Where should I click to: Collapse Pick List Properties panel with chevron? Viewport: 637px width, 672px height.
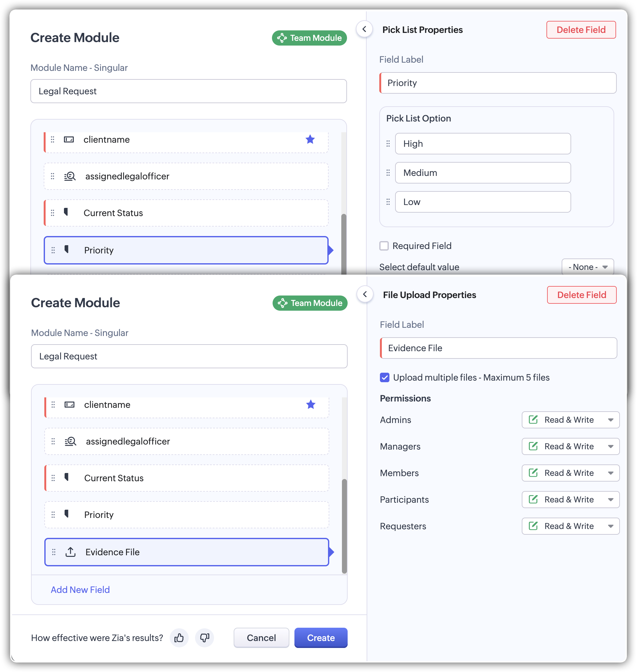(x=364, y=29)
